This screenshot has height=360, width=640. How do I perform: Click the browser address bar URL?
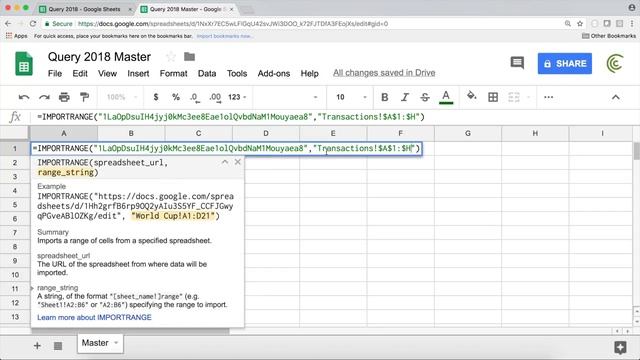click(x=233, y=24)
